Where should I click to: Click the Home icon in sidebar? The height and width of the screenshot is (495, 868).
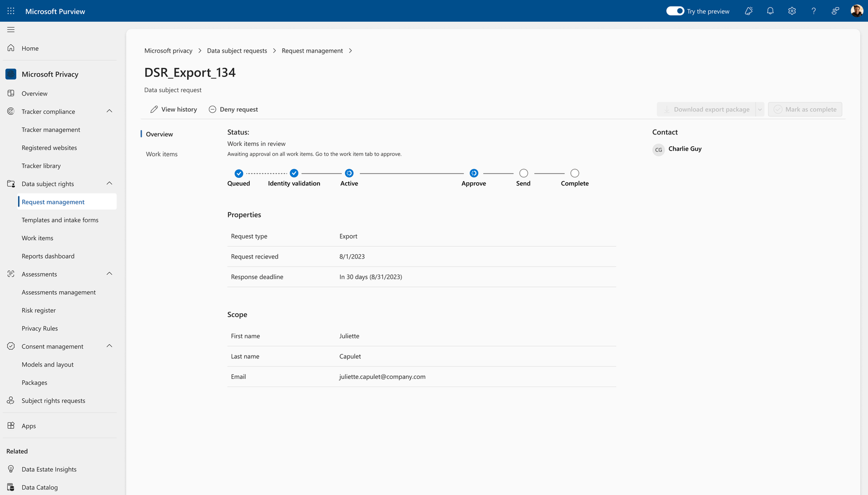(x=11, y=48)
